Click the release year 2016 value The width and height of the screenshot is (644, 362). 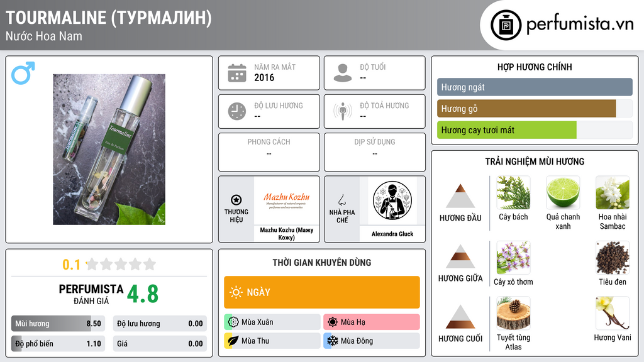point(264,77)
